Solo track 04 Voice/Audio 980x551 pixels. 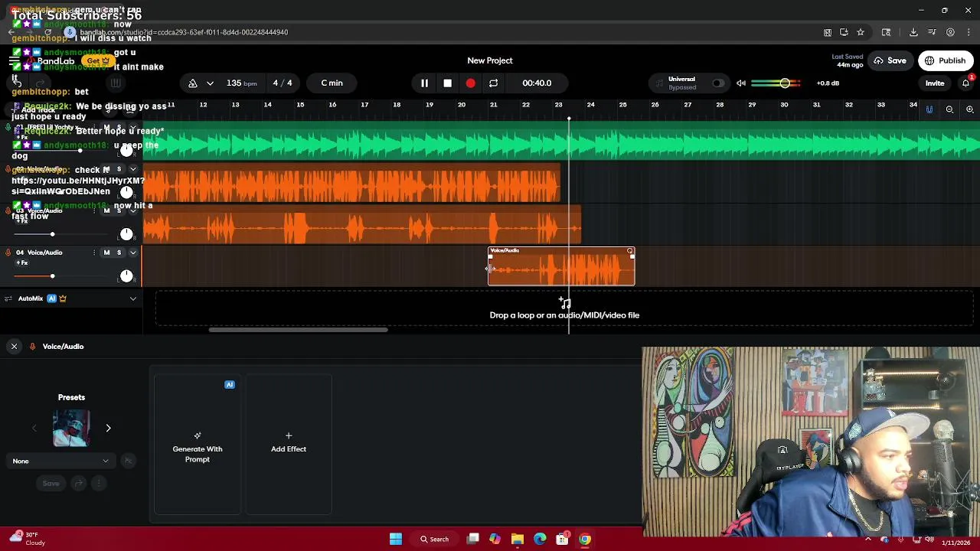(x=119, y=253)
